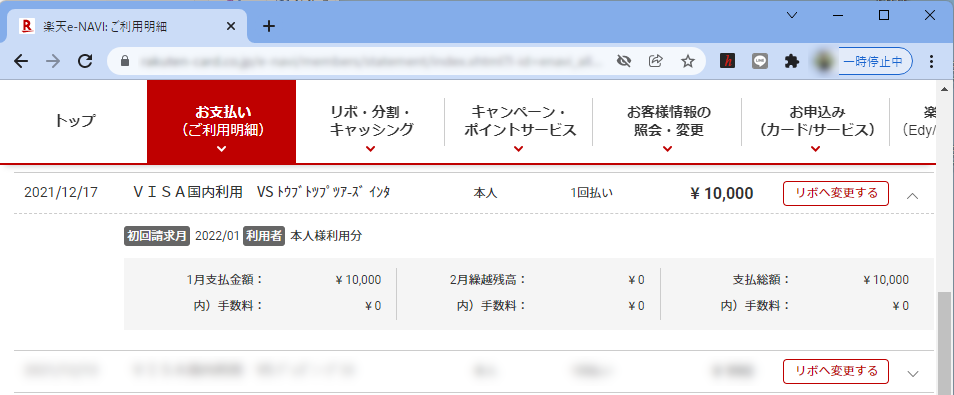
Task: Open リボ・分割・キャッシング menu
Action: 371,121
